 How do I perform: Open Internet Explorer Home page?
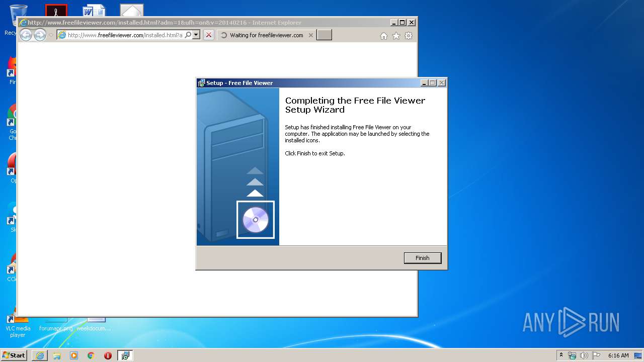tap(384, 36)
